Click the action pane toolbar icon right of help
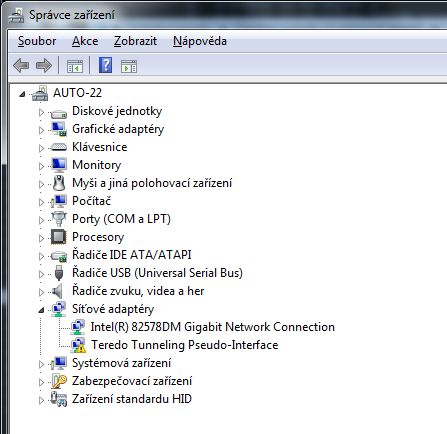This screenshot has width=447, height=434. click(x=129, y=66)
